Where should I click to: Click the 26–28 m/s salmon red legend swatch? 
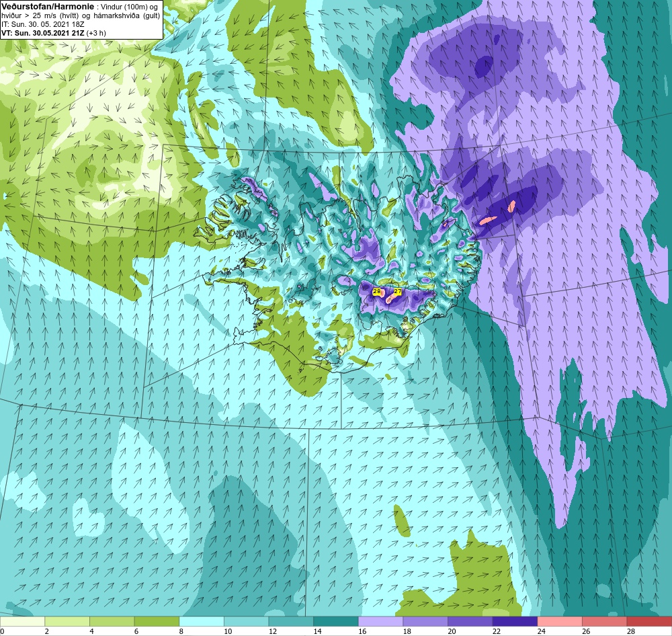pyautogui.click(x=605, y=621)
